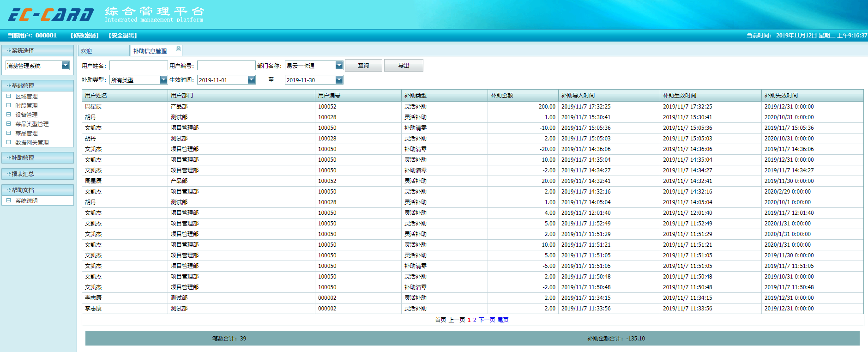This screenshot has height=352, width=868.
Task: Expand the 报表汇总 panel
Action: click(x=37, y=174)
